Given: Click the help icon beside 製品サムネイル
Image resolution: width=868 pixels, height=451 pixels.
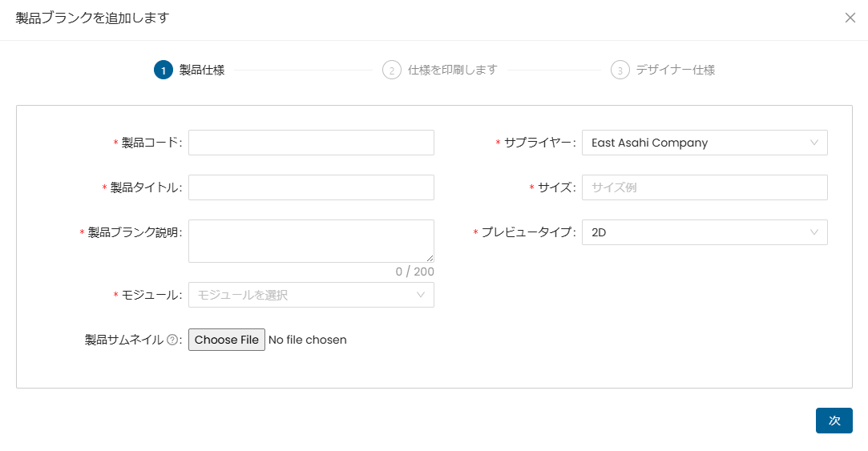Looking at the screenshot, I should click(172, 340).
